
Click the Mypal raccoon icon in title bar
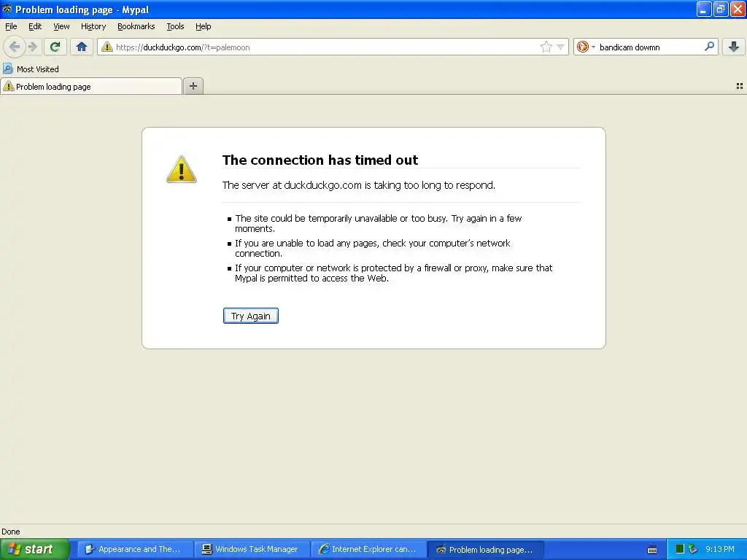point(7,9)
